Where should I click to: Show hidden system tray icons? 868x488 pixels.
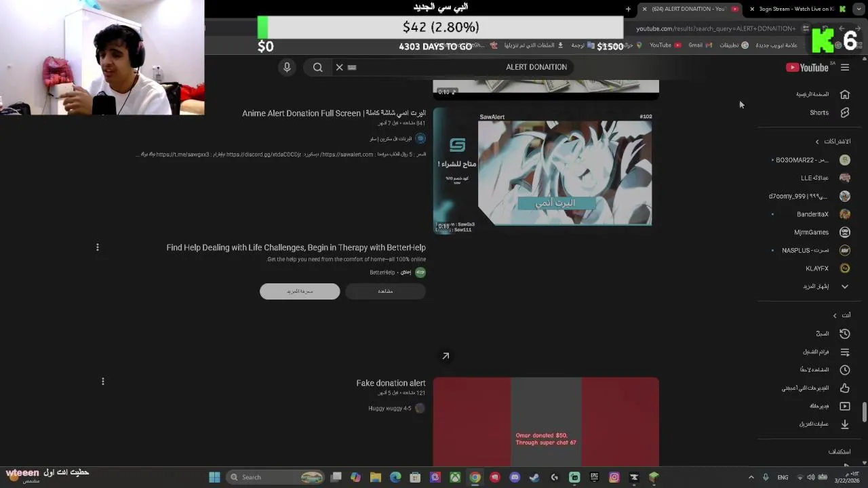[x=751, y=477]
